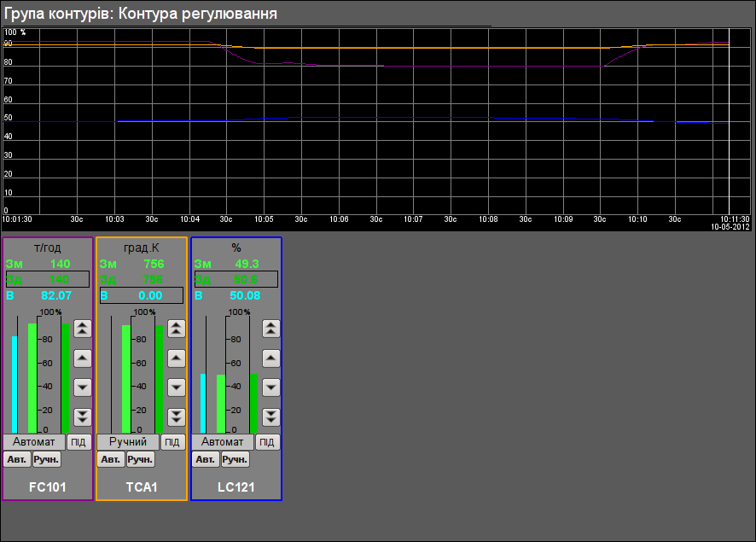Click LC121 measured value Зм 49.3

227,264
